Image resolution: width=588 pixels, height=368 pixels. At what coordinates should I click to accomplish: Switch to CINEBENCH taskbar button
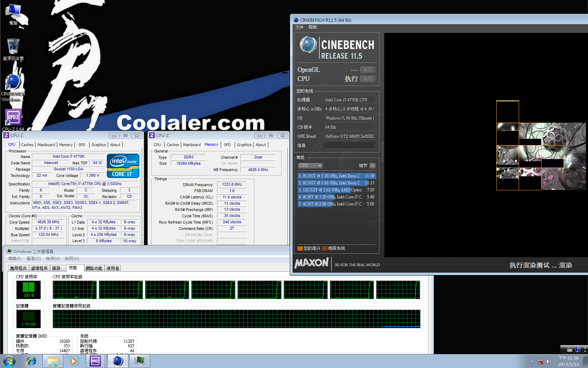(x=118, y=361)
